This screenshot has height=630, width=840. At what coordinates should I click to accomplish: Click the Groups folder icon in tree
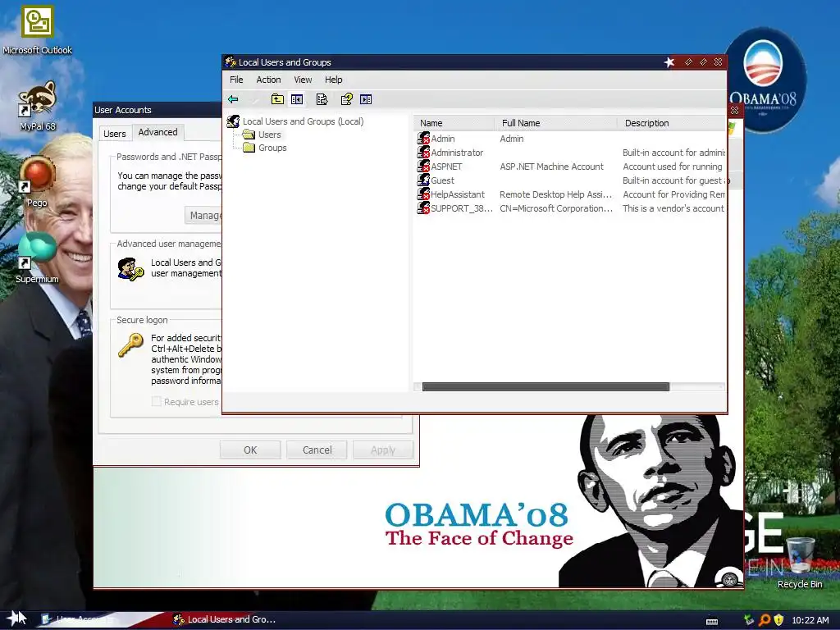click(249, 148)
